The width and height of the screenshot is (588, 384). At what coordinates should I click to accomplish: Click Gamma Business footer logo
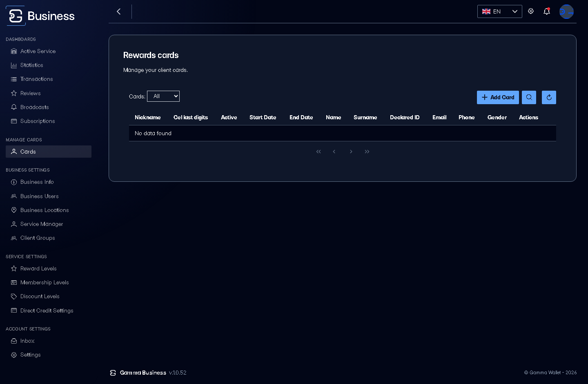[113, 373]
